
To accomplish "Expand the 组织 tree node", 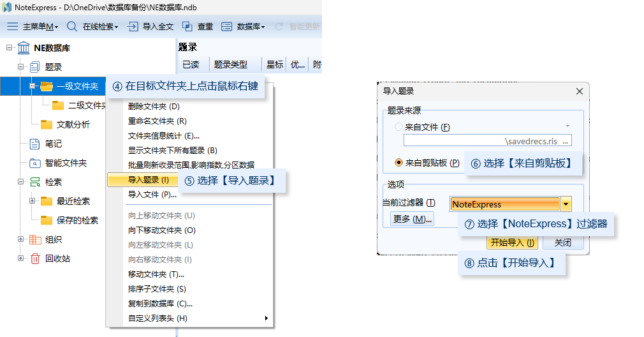I will tap(20, 239).
